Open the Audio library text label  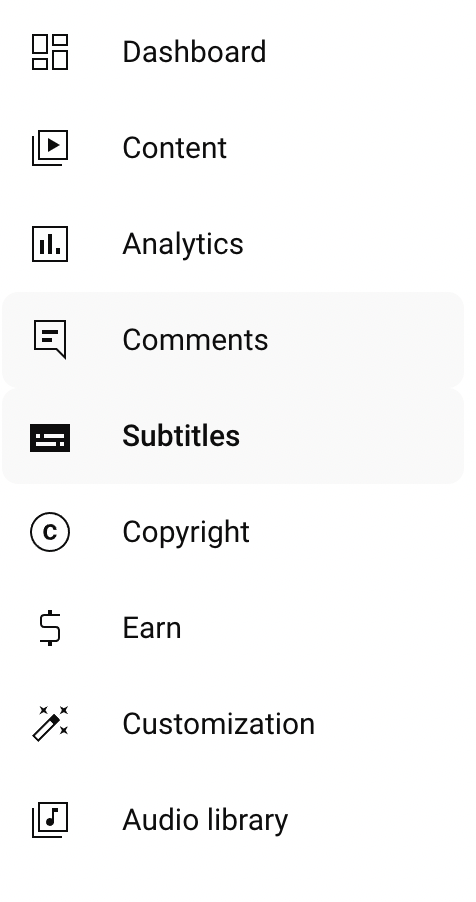[x=205, y=820]
